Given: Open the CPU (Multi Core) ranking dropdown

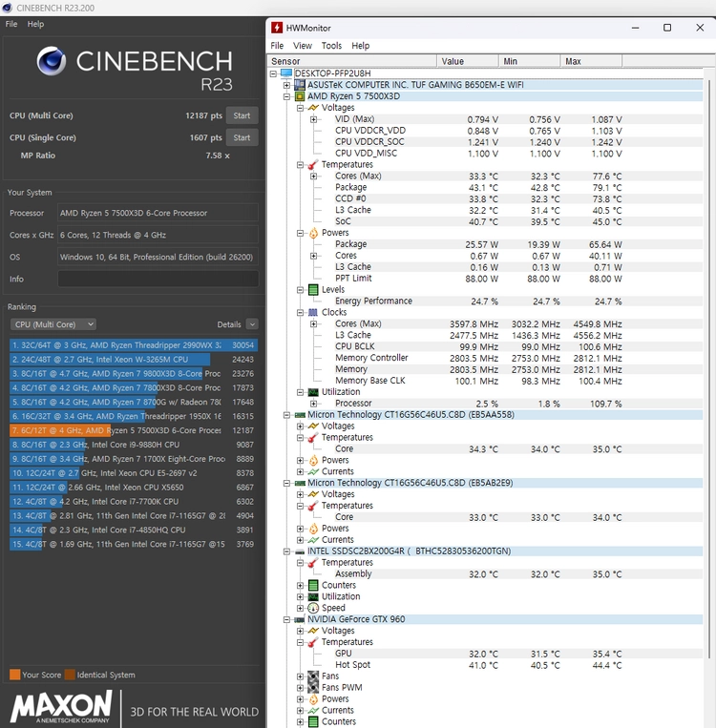Looking at the screenshot, I should [53, 324].
